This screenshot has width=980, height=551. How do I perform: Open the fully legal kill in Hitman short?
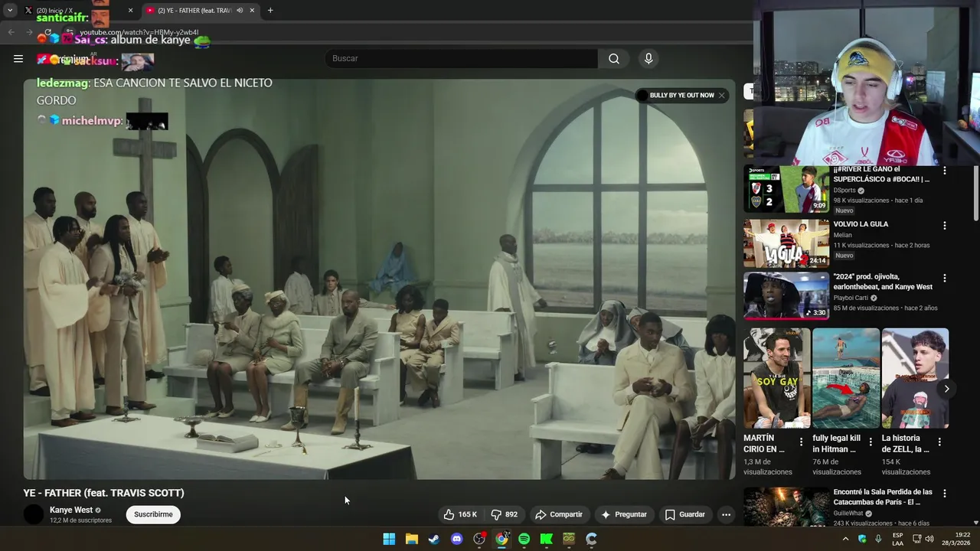pos(846,378)
